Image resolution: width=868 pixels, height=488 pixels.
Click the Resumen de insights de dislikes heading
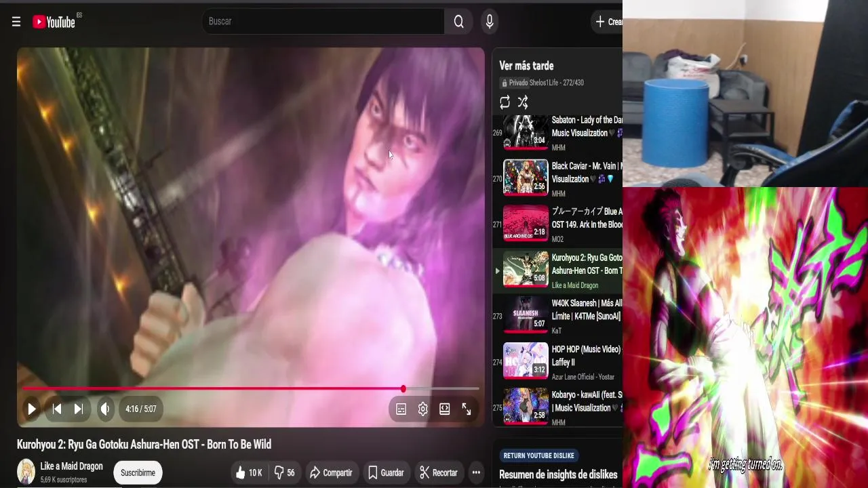click(558, 474)
